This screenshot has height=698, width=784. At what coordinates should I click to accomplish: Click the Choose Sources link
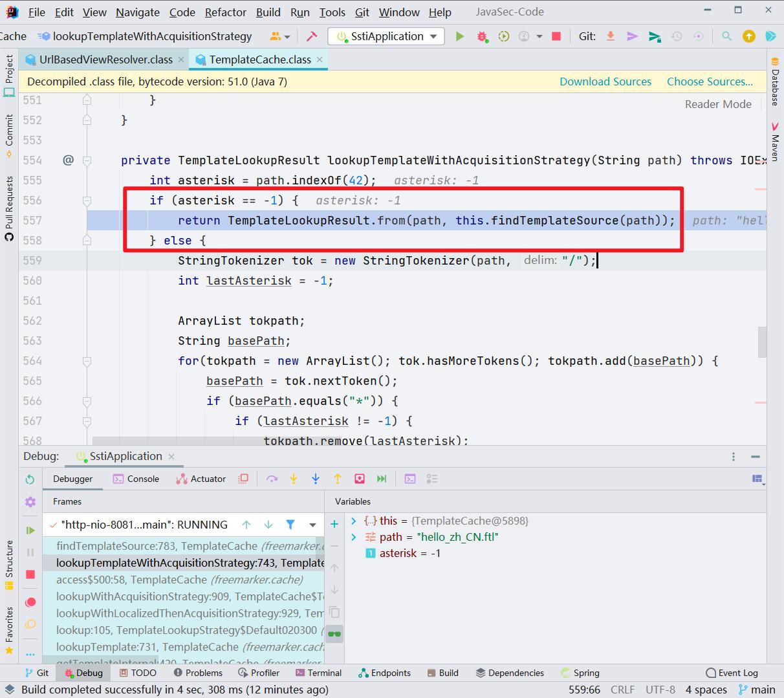click(x=709, y=81)
